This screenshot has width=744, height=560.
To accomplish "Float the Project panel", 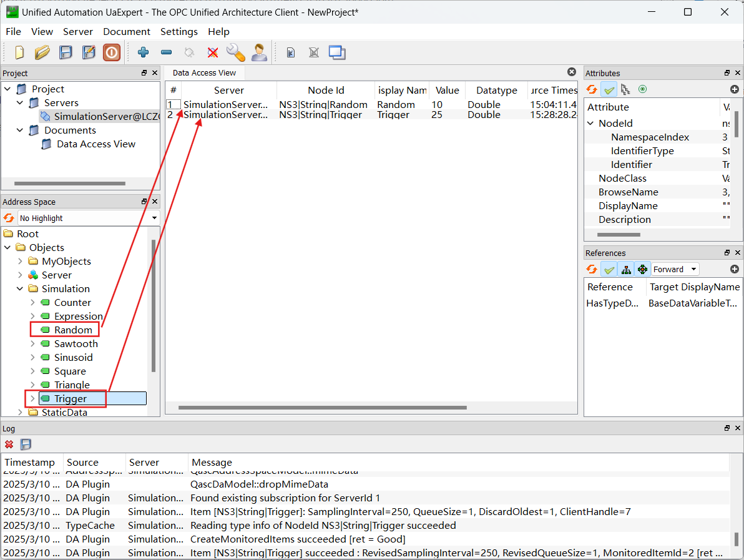I will coord(144,72).
